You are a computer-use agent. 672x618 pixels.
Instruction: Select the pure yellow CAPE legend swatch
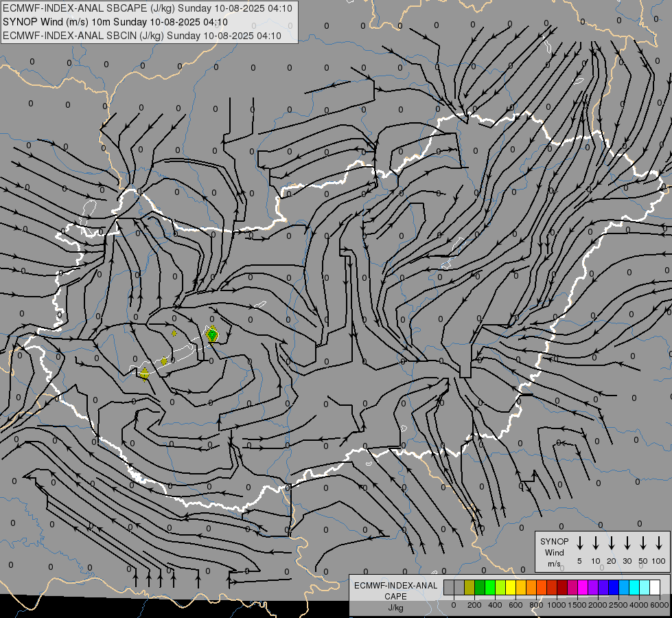pyautogui.click(x=511, y=587)
